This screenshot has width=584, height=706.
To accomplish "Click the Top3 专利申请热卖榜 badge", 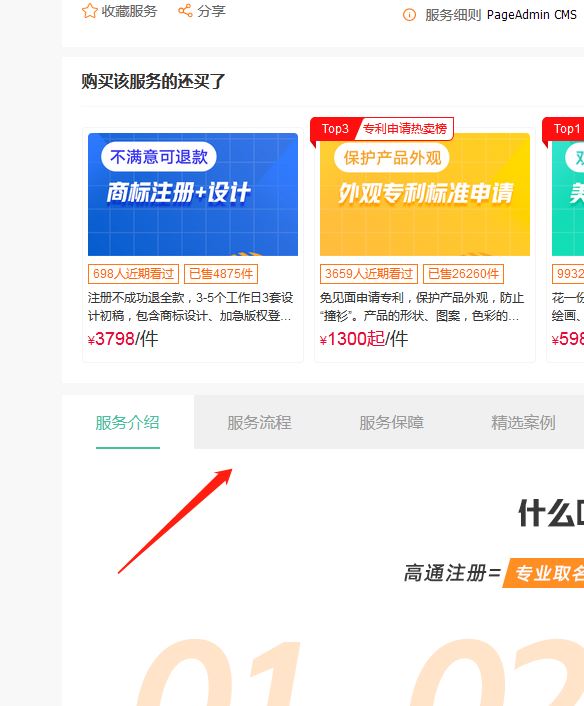I will coord(382,129).
